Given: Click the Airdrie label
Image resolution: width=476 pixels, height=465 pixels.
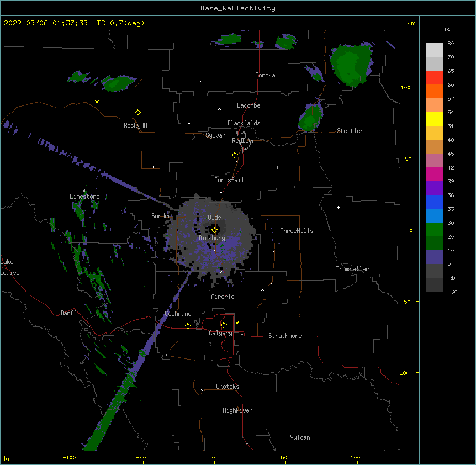Looking at the screenshot, I should coord(223,297).
